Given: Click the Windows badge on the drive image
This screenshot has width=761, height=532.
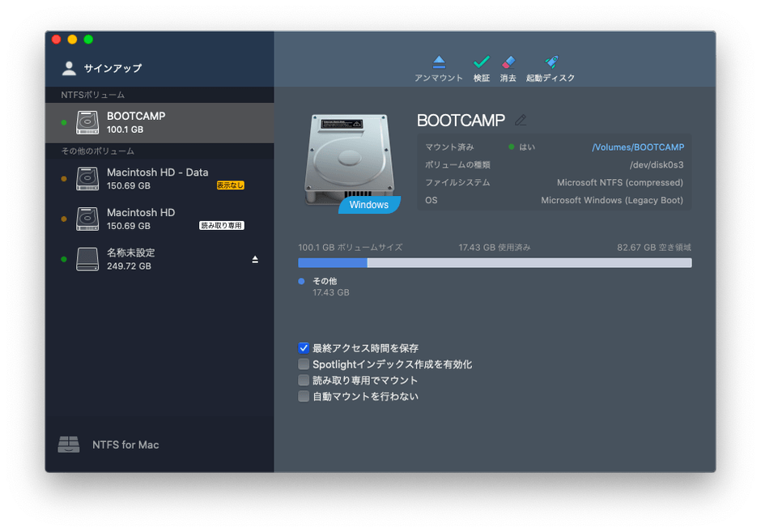Looking at the screenshot, I should click(x=369, y=205).
